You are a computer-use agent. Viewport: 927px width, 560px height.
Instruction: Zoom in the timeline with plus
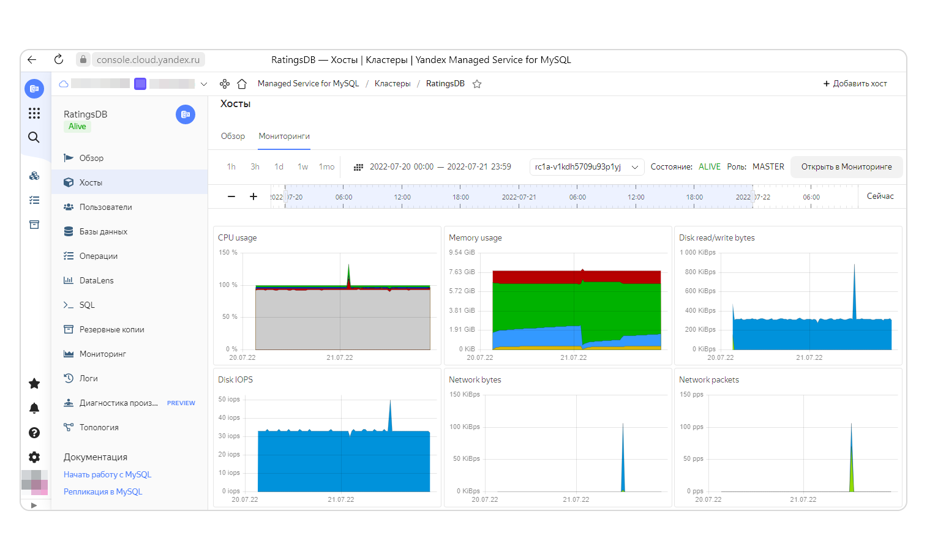click(x=253, y=196)
